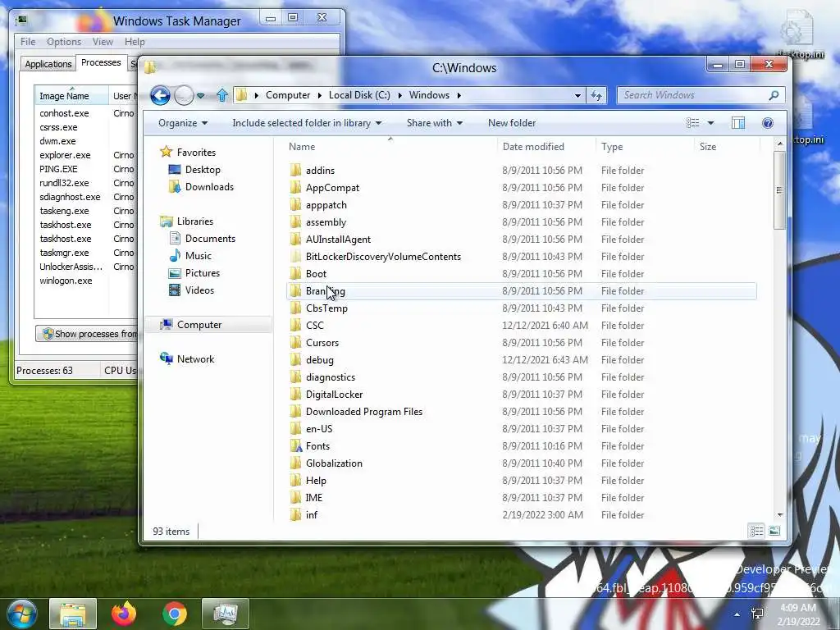Go back with the Explorer back arrow

coord(160,95)
